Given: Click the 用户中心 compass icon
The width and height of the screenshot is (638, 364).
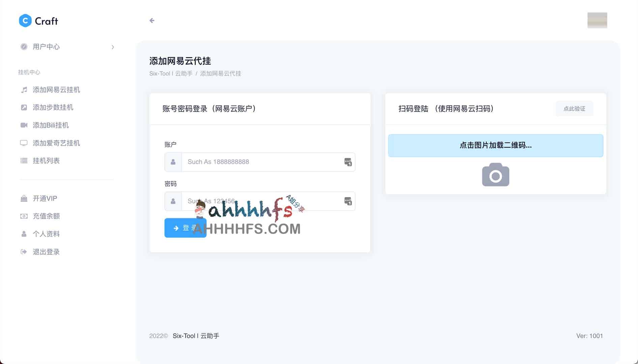Looking at the screenshot, I should point(24,47).
